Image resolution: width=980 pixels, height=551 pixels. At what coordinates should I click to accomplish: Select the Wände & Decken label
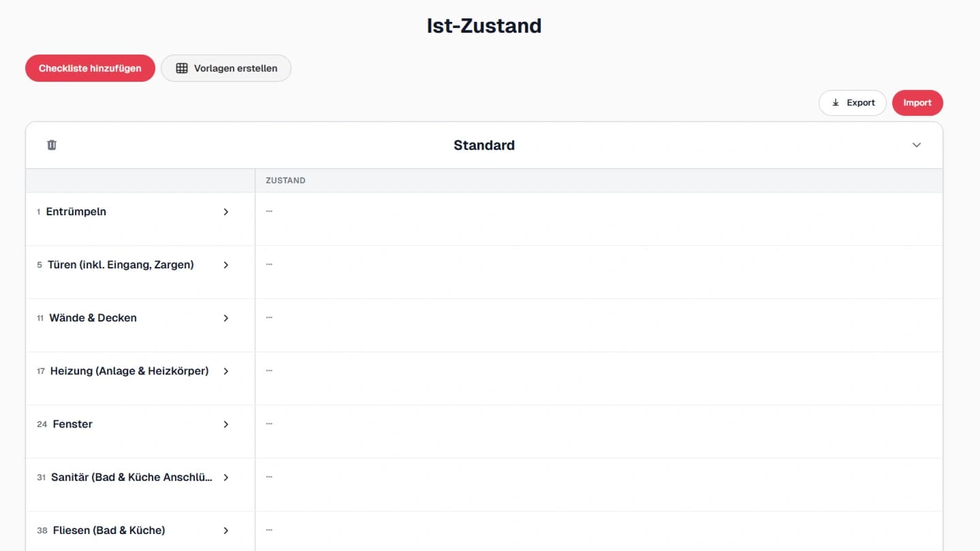(x=93, y=318)
